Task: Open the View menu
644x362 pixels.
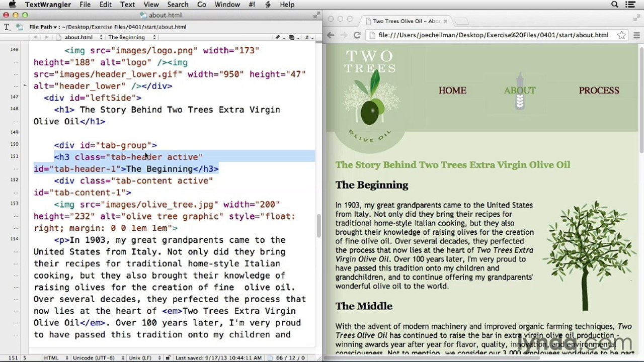Action: tap(151, 5)
